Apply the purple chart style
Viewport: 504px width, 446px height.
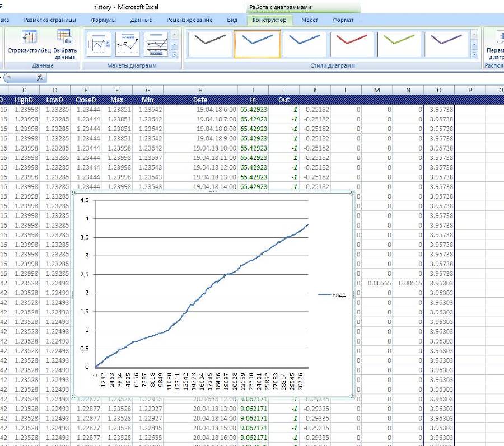pos(446,44)
